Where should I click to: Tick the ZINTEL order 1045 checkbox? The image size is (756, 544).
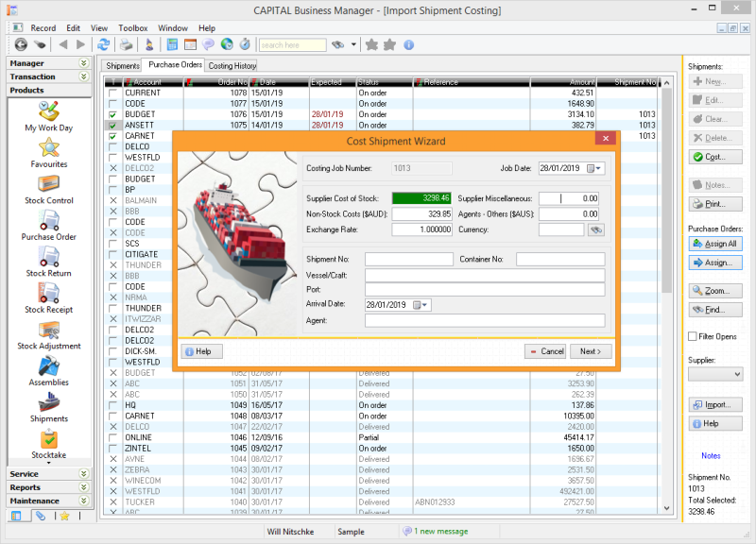[x=112, y=448]
